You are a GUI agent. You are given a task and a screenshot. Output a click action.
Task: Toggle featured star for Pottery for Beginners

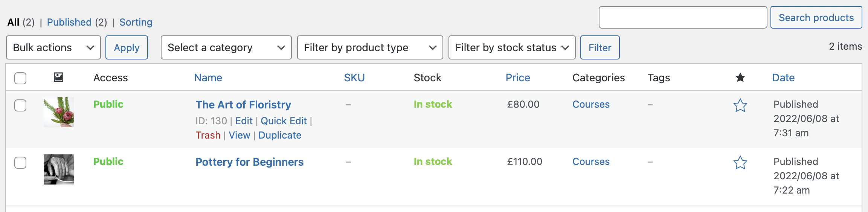[x=740, y=163]
